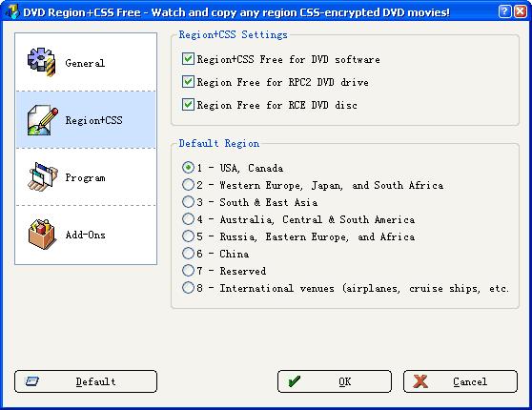Click the General gear icon
532x410 pixels.
pyautogui.click(x=41, y=62)
